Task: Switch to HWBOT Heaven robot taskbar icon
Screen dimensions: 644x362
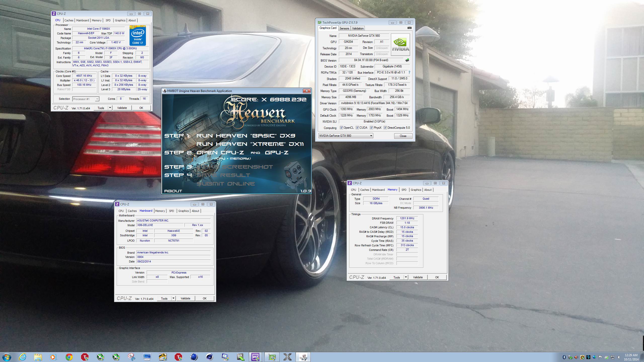Action: tap(303, 357)
